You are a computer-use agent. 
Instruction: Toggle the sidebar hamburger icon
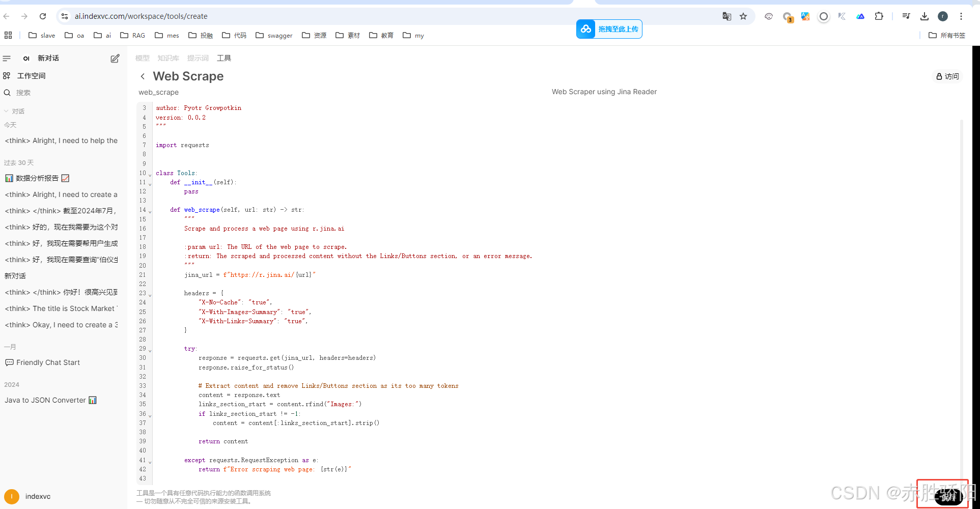(x=7, y=58)
